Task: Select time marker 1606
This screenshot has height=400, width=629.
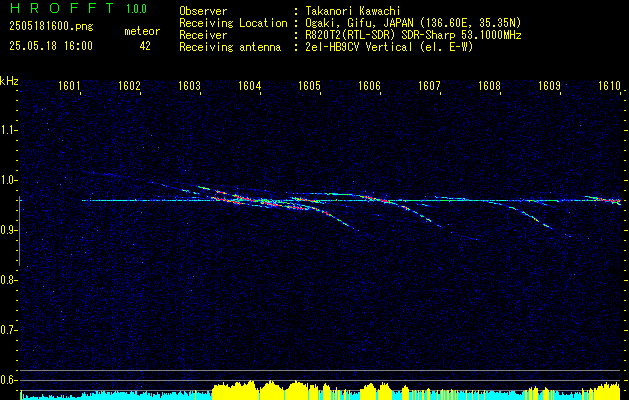Action: pos(369,85)
